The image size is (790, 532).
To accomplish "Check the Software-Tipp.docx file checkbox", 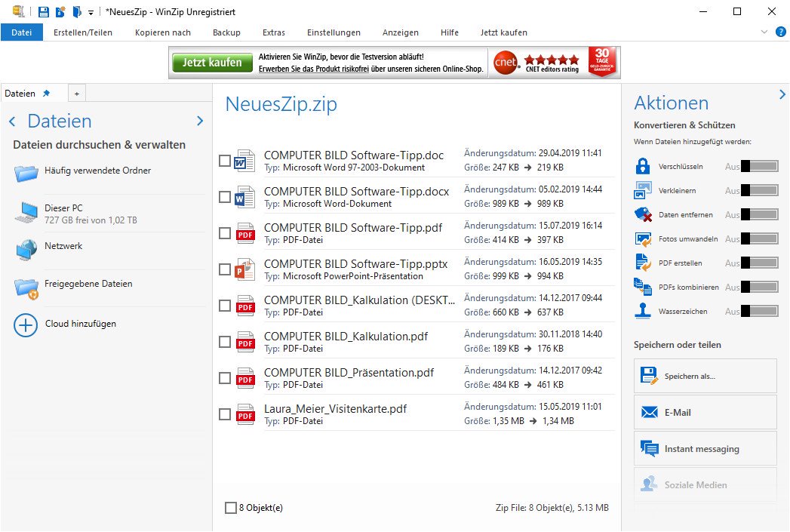I will coord(225,197).
